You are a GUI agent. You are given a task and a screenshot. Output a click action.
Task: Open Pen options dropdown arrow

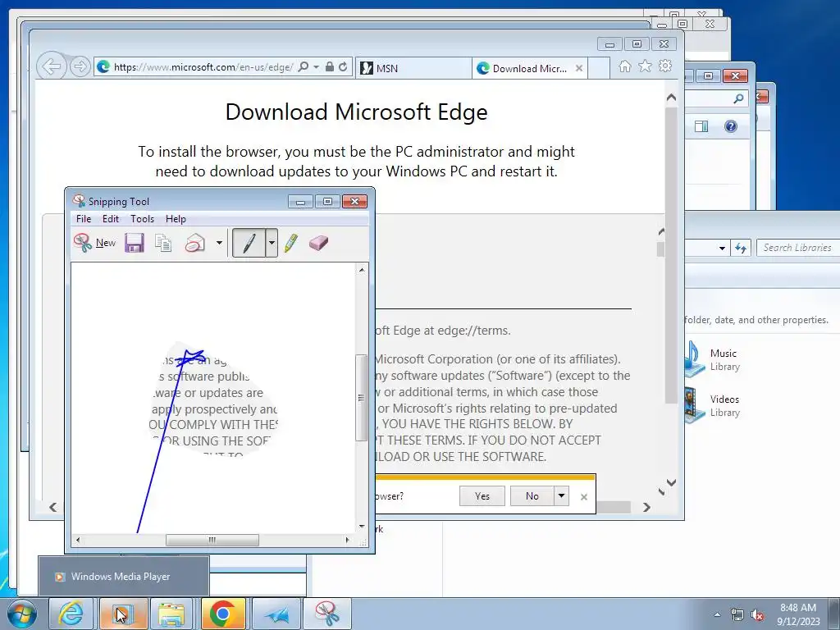(272, 243)
